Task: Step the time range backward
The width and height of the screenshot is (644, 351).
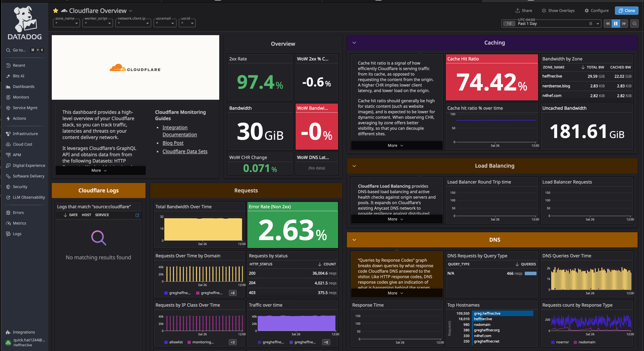Action: tap(608, 24)
